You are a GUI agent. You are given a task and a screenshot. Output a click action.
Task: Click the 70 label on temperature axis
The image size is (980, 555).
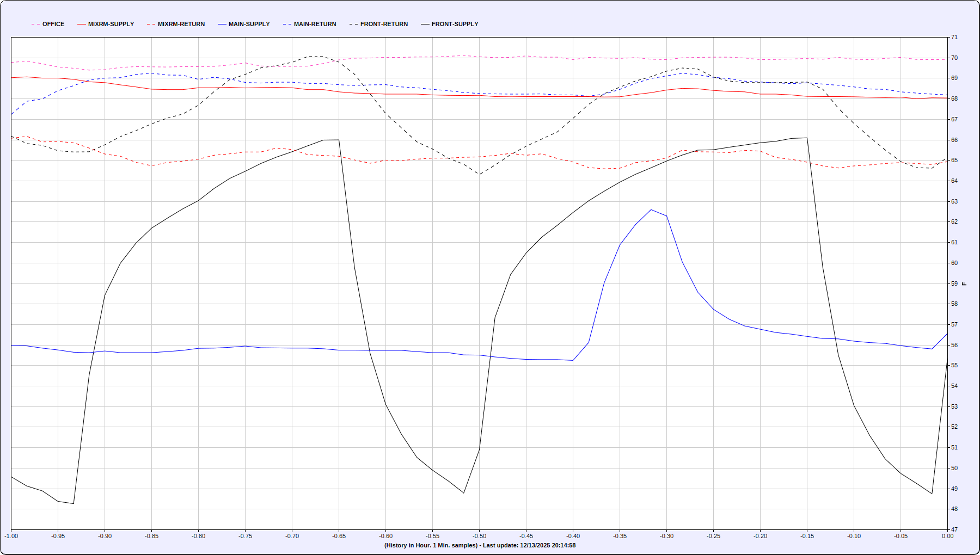click(x=954, y=58)
